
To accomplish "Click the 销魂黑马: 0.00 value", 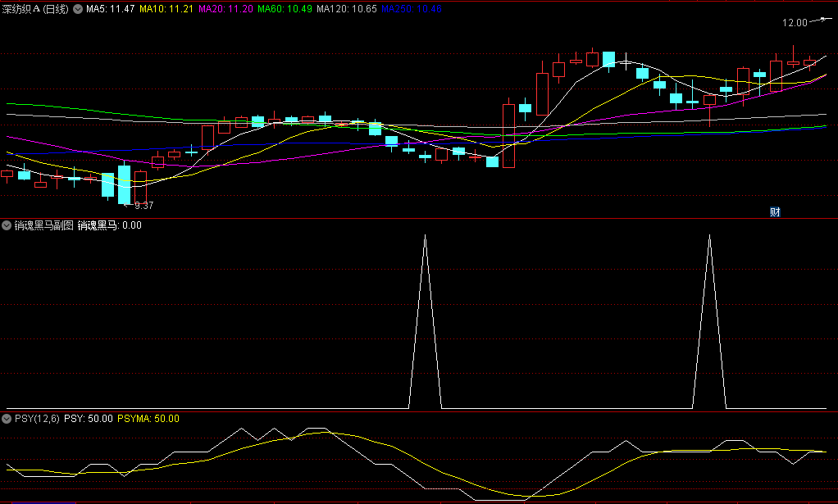I will click(x=110, y=225).
